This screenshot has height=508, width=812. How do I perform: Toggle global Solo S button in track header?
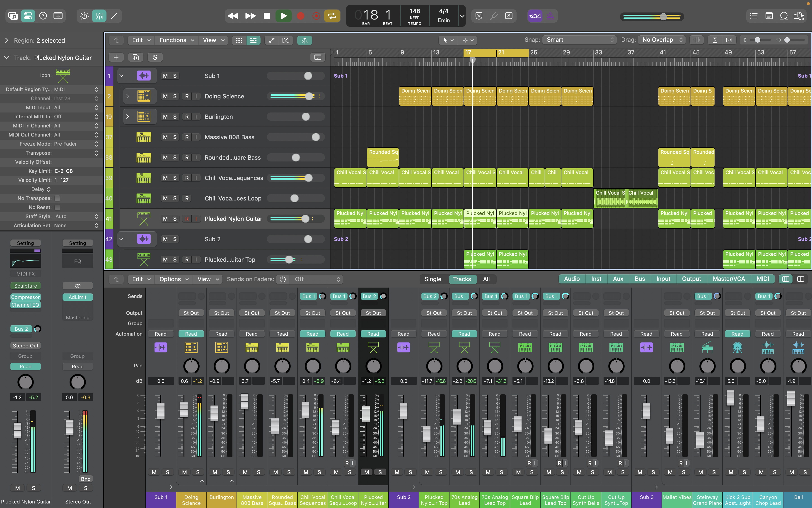click(x=155, y=57)
